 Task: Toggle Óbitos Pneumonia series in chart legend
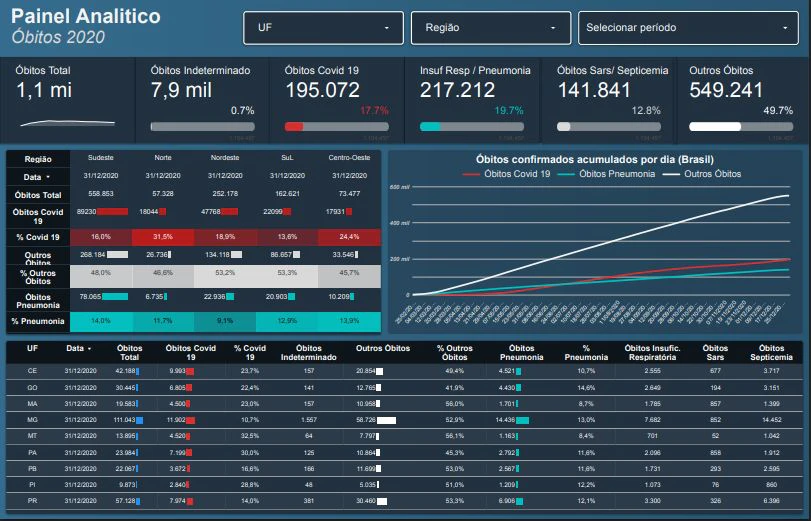click(x=607, y=174)
